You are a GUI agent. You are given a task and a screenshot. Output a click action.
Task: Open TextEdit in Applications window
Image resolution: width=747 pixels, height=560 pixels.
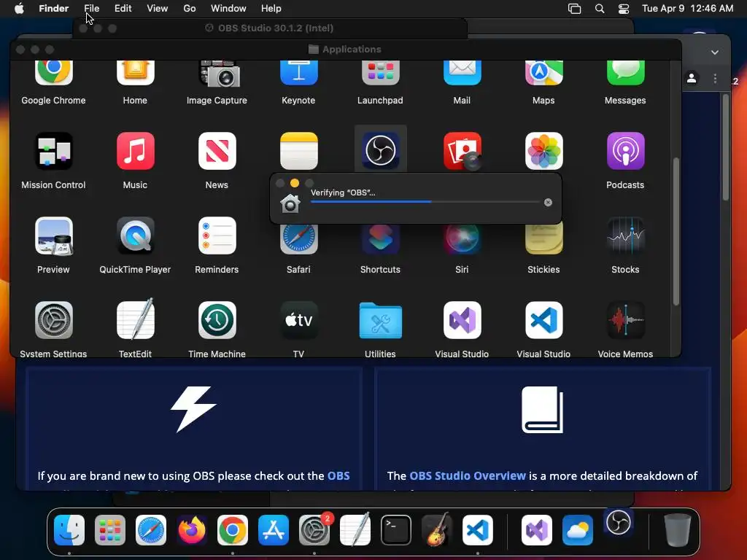coord(135,319)
